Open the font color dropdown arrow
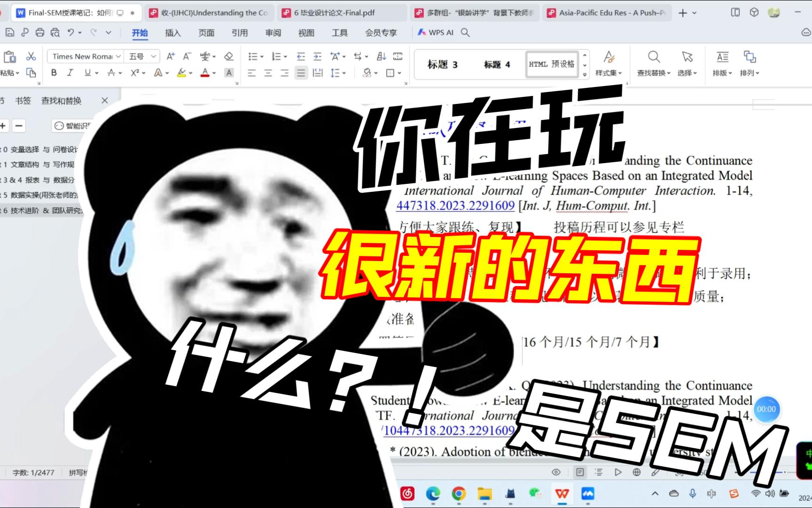The height and width of the screenshot is (508, 812). (214, 73)
